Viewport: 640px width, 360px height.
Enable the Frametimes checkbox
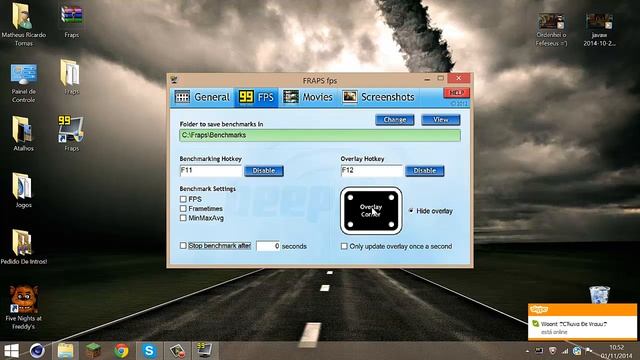tap(183, 209)
